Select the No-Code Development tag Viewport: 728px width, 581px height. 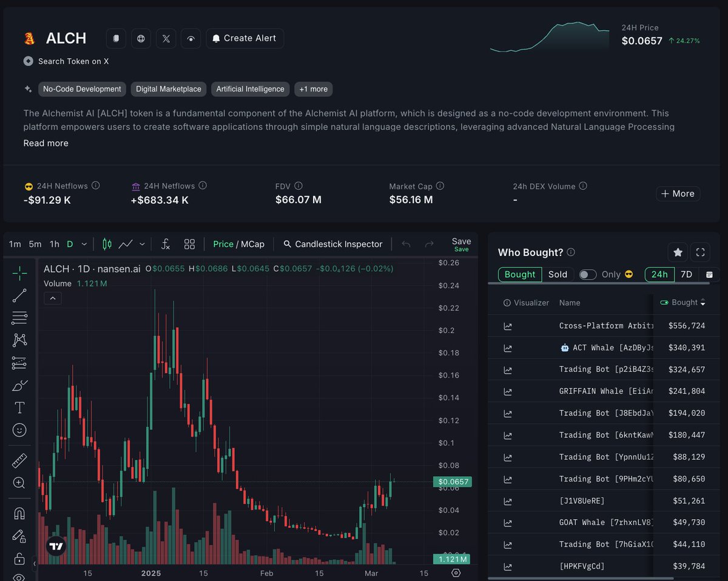pyautogui.click(x=82, y=89)
